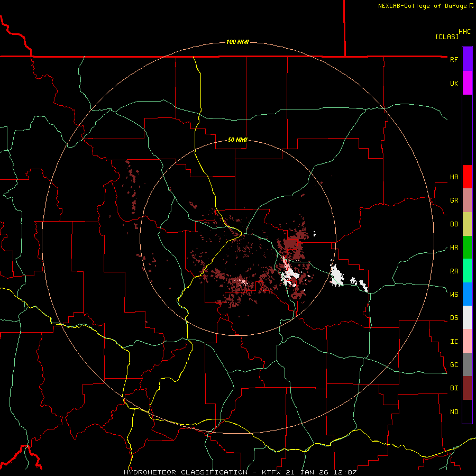Click the UK magenta legend swatch
The width and height of the screenshot is (476, 476).
point(467,83)
